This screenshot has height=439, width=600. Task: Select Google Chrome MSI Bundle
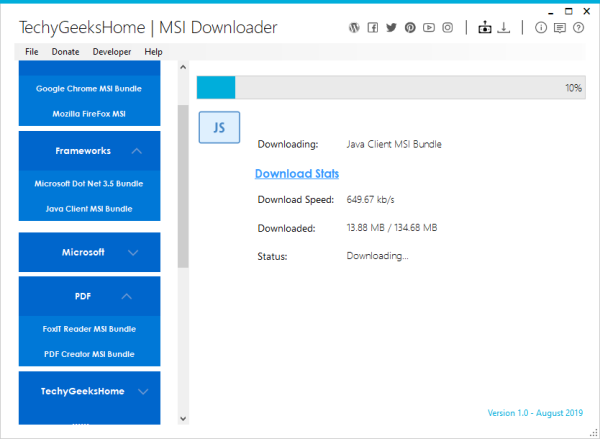pyautogui.click(x=89, y=89)
